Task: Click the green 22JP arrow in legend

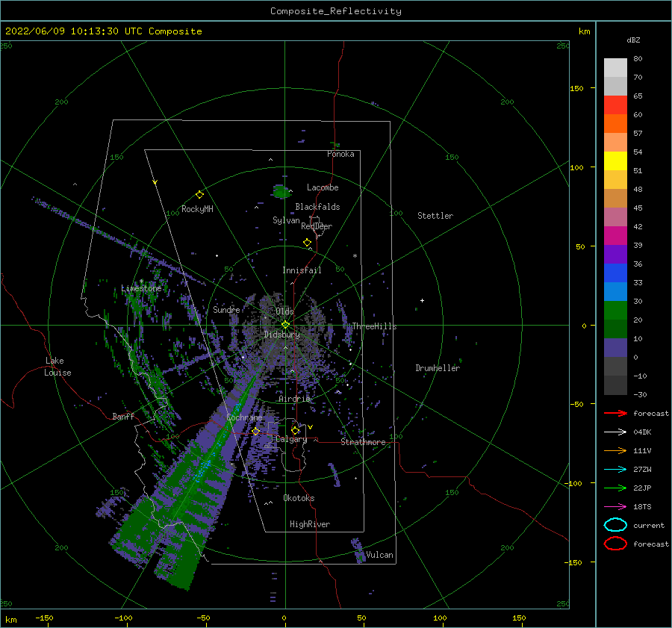Action: pos(615,488)
